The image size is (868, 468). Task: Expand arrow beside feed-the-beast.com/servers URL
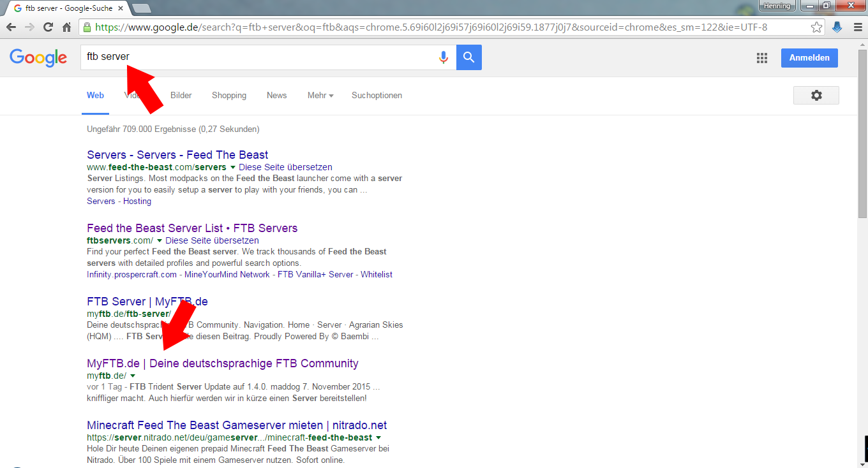click(233, 168)
